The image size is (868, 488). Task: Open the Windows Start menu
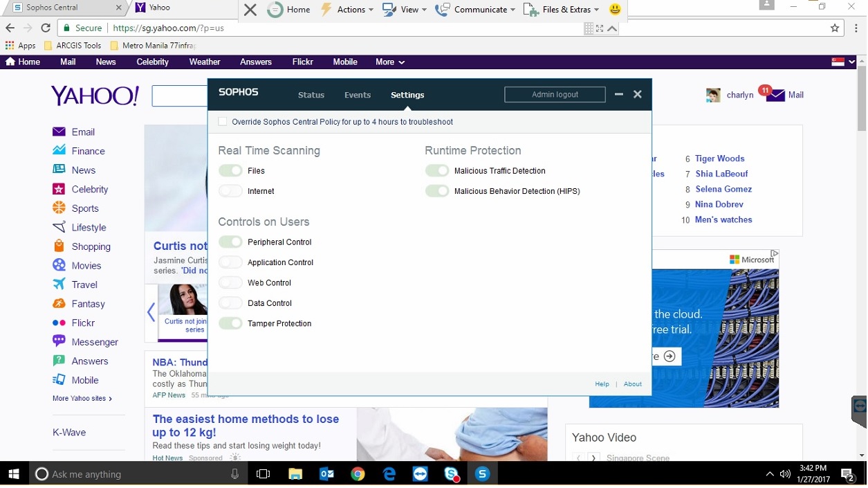[14, 474]
